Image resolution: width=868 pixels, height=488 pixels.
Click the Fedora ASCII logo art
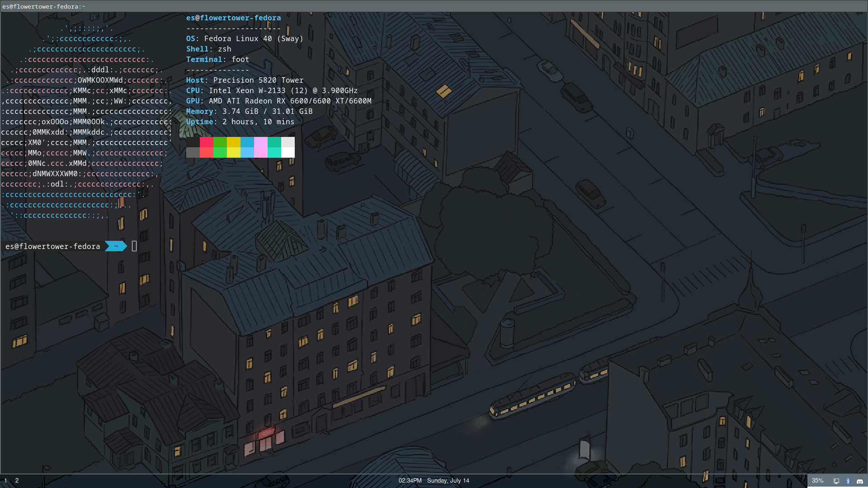[x=87, y=122]
